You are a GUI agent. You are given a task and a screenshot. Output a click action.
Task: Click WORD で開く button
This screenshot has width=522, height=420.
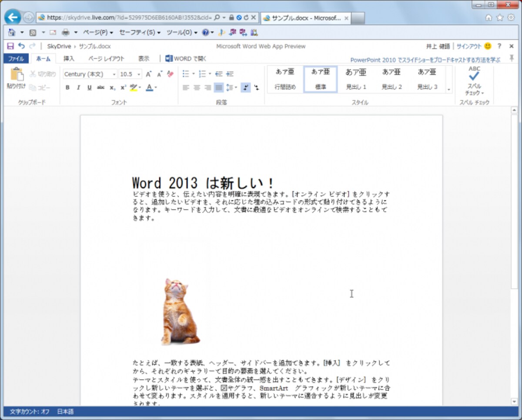(186, 59)
